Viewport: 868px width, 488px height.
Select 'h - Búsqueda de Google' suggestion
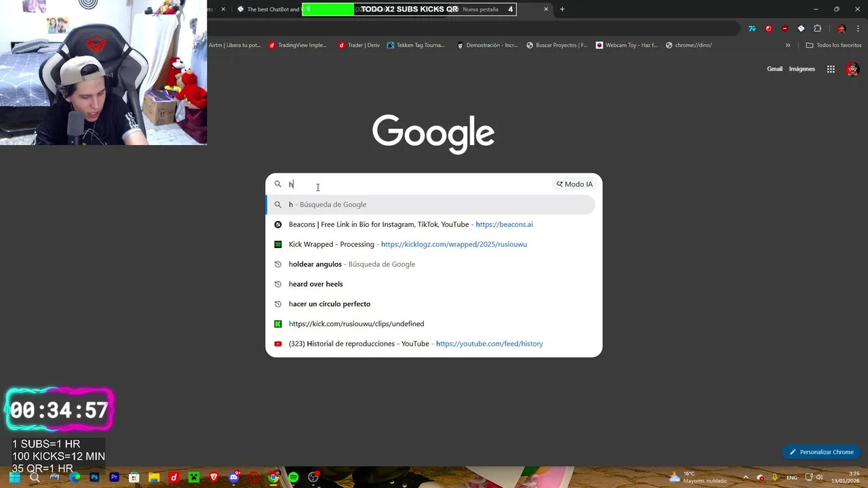[x=431, y=205]
